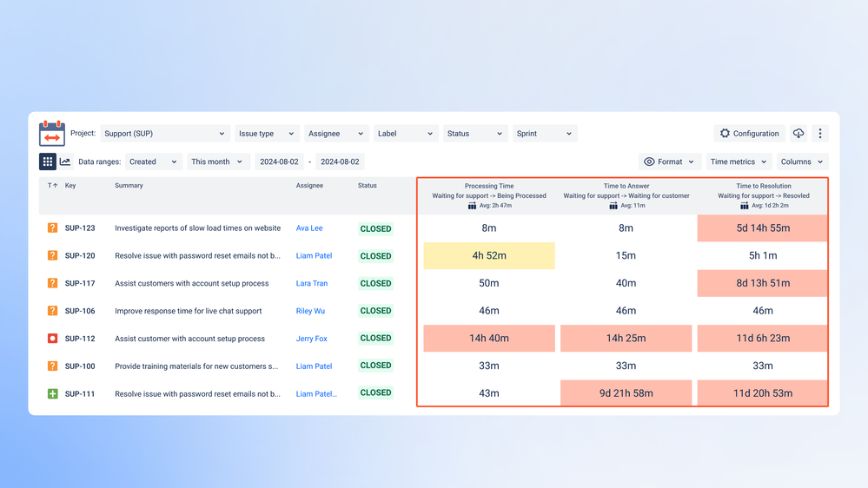Click the Time to Resolution column header
868x488 pixels.
click(764, 186)
